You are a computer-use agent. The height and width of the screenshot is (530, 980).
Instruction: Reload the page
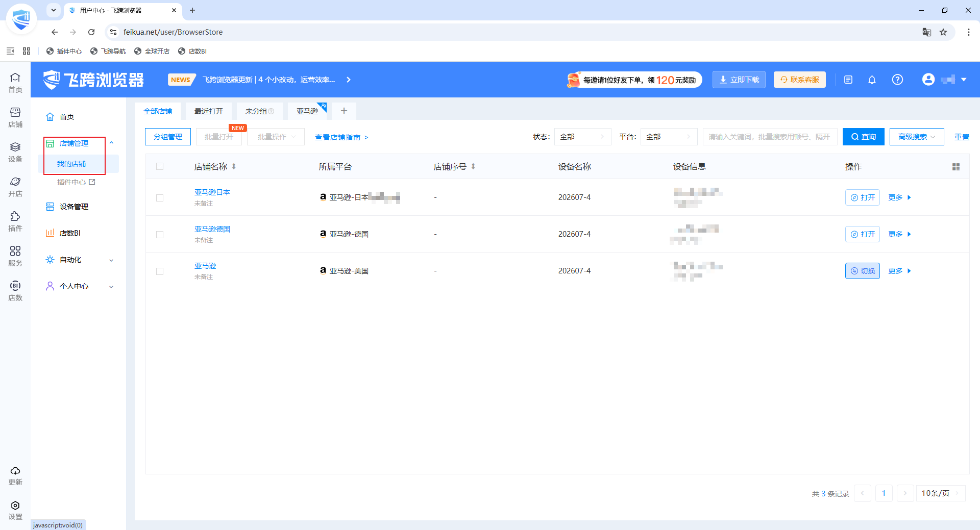click(x=91, y=32)
